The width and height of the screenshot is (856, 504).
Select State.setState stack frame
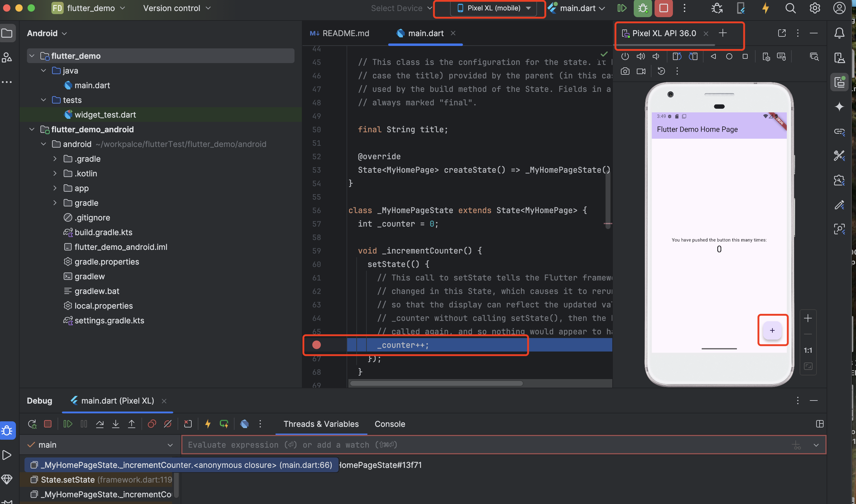(101, 480)
